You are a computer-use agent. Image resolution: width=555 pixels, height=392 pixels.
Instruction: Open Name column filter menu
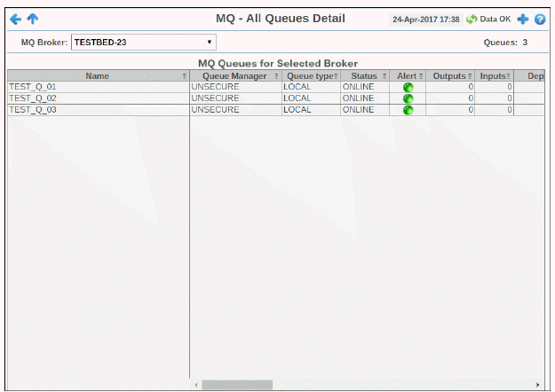(x=184, y=76)
